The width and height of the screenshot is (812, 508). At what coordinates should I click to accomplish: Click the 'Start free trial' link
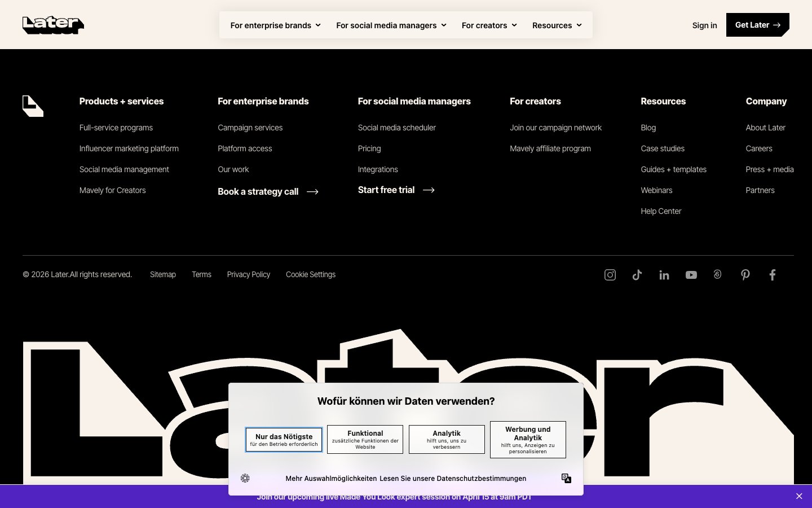(x=396, y=190)
